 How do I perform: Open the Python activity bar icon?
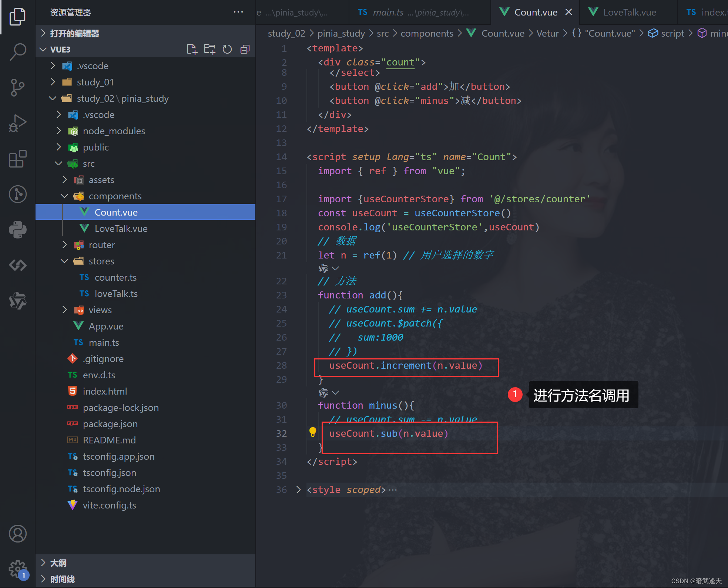coord(17,230)
